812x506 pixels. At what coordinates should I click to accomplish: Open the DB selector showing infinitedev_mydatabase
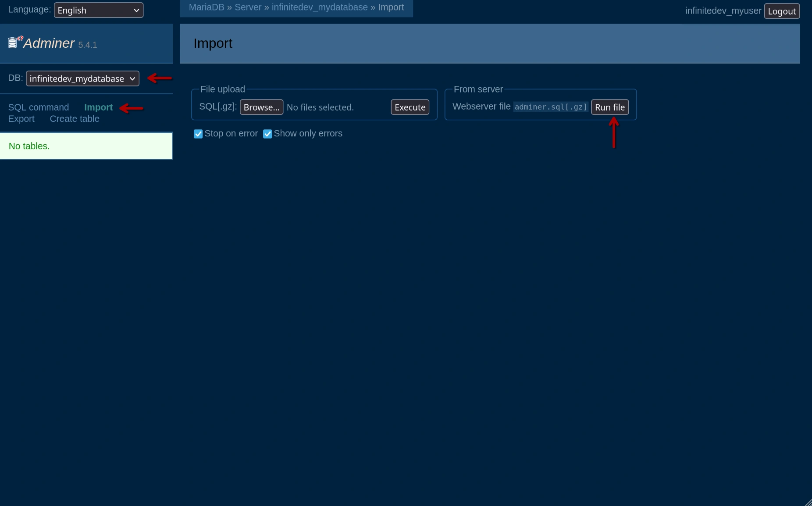click(82, 78)
